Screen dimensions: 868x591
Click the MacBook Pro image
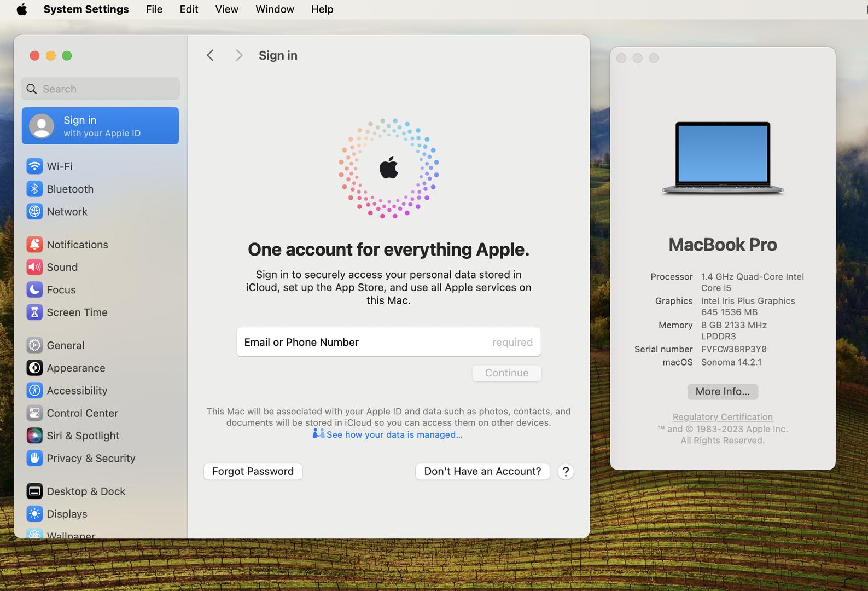[x=723, y=159]
